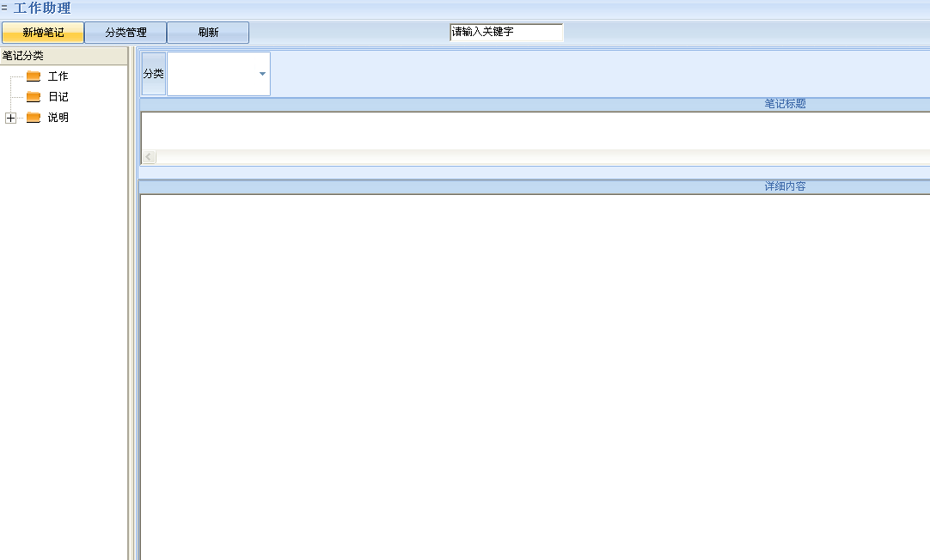
Task: Open 分类管理 from the toolbar
Action: [x=125, y=33]
